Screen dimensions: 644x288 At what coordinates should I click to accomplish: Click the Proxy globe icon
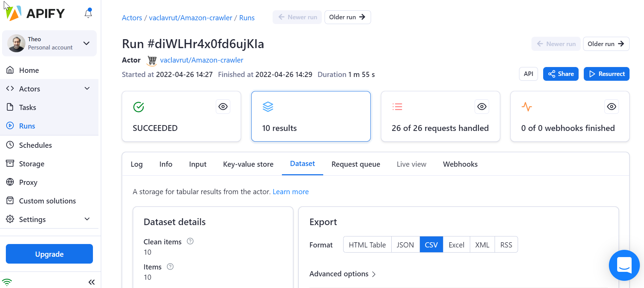10,182
